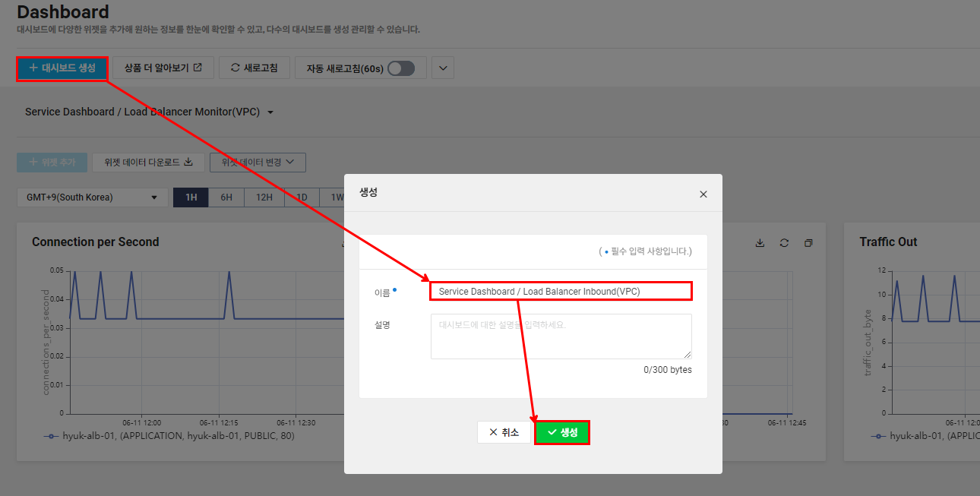Image resolution: width=980 pixels, height=496 pixels.
Task: Select the 1D time range tab
Action: point(302,197)
